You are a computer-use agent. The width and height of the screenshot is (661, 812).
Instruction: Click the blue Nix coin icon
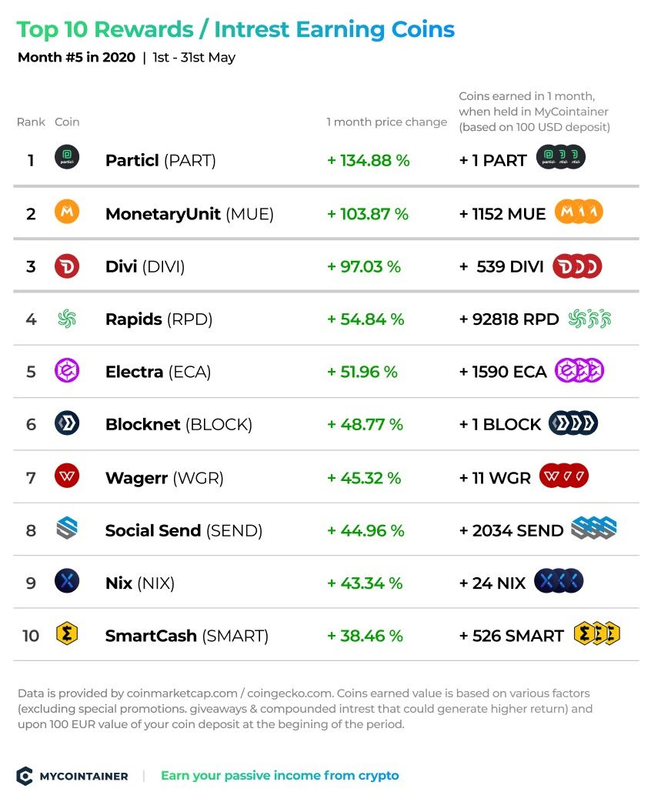point(67,580)
